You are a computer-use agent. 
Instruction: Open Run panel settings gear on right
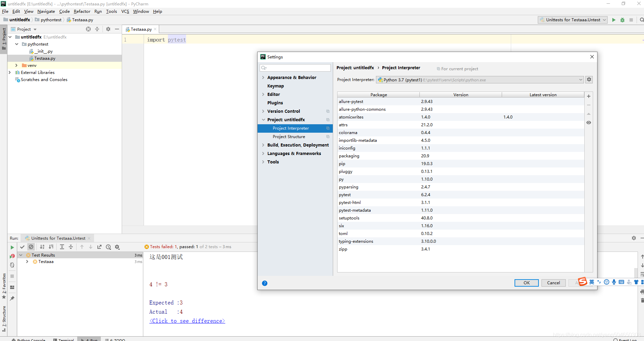tap(634, 238)
